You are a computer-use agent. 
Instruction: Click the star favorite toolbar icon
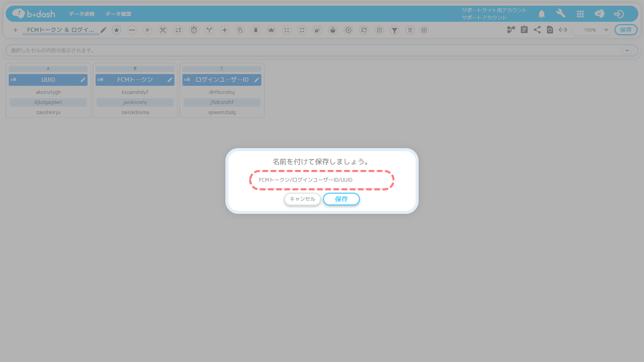pyautogui.click(x=117, y=30)
